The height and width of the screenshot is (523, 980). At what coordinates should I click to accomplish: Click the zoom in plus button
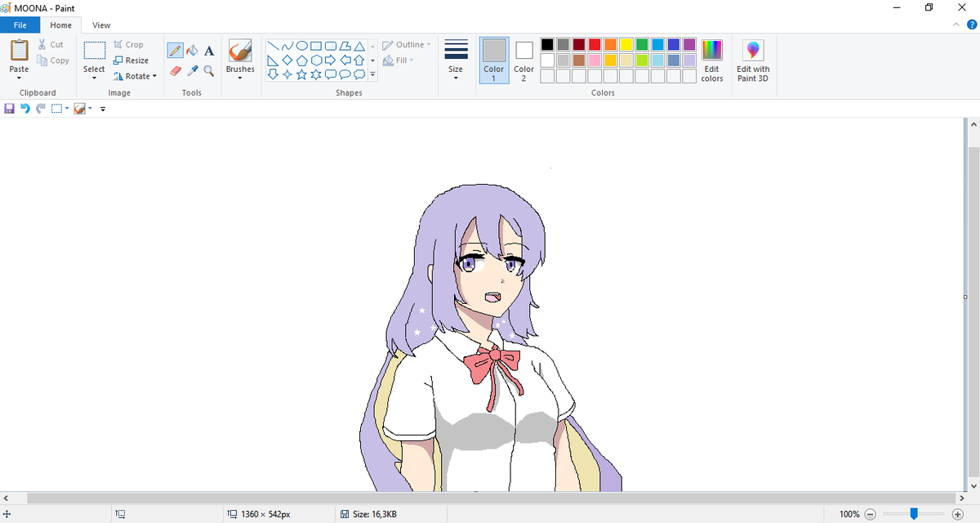(x=958, y=514)
